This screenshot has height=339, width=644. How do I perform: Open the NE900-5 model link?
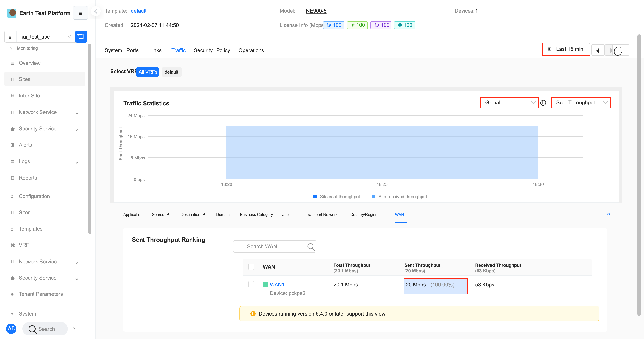click(316, 11)
